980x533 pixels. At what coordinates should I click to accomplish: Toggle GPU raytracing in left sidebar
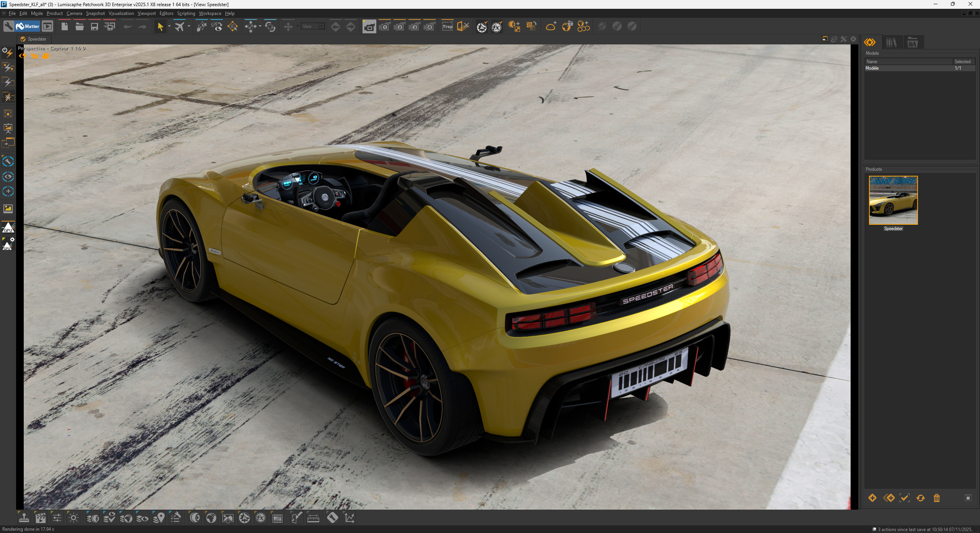[8, 227]
